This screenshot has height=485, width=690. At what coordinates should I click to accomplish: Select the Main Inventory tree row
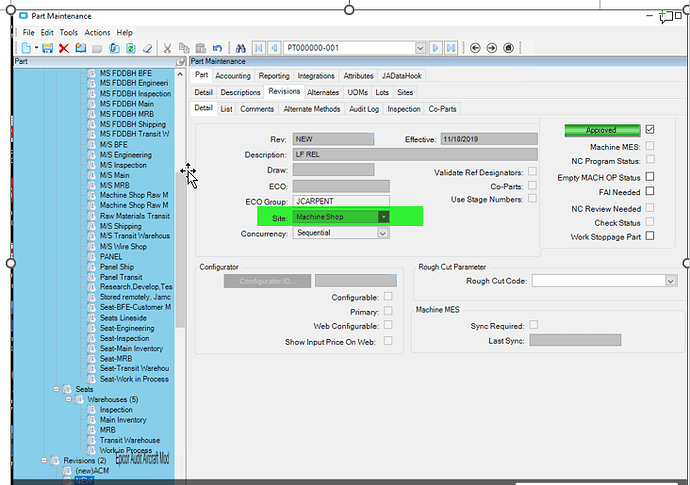click(123, 420)
